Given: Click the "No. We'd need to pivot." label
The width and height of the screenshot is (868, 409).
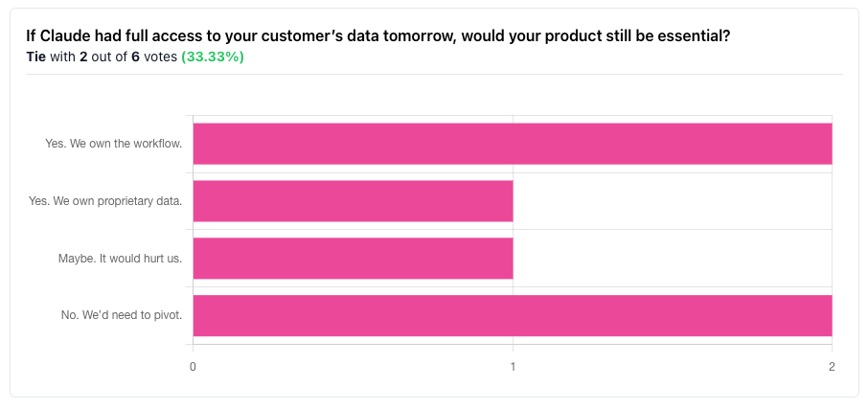Looking at the screenshot, I should (120, 315).
